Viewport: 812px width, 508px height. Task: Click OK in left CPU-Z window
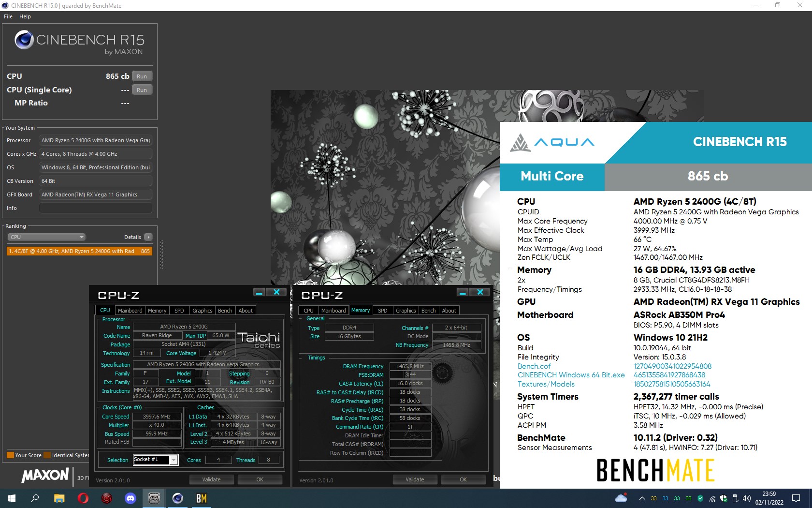pyautogui.click(x=260, y=479)
